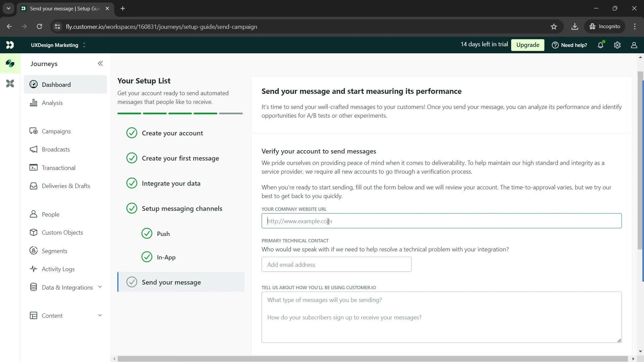This screenshot has height=362, width=644.
Task: Open Activity Logs
Action: click(x=58, y=269)
